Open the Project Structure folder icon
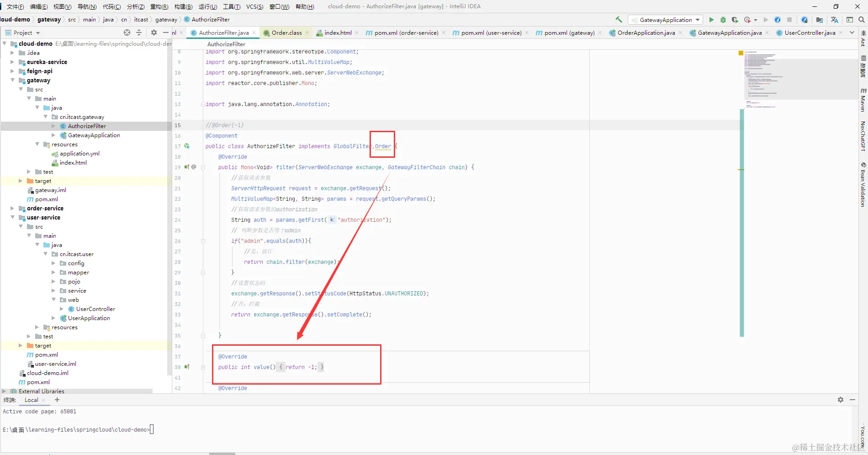Image resolution: width=868 pixels, height=455 pixels. pos(820,20)
